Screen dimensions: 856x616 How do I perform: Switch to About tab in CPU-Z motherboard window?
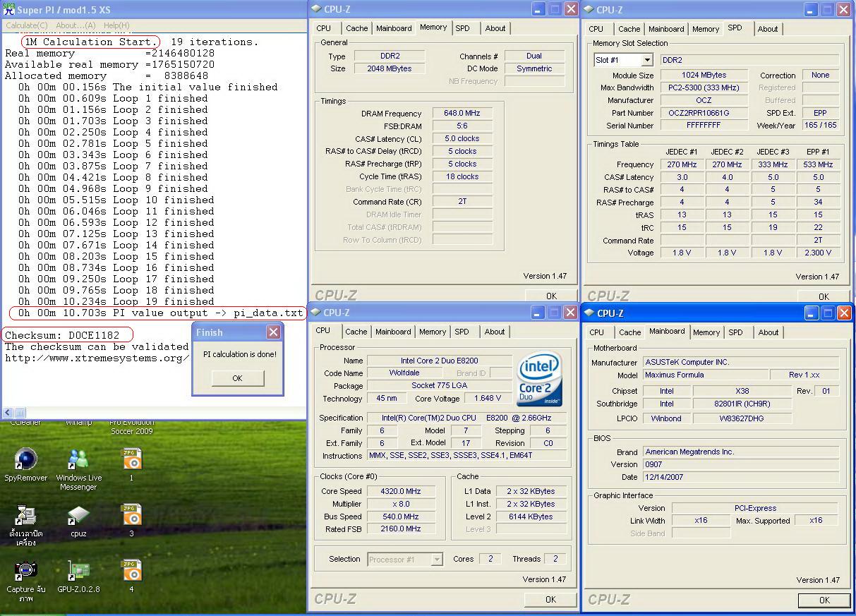768,332
